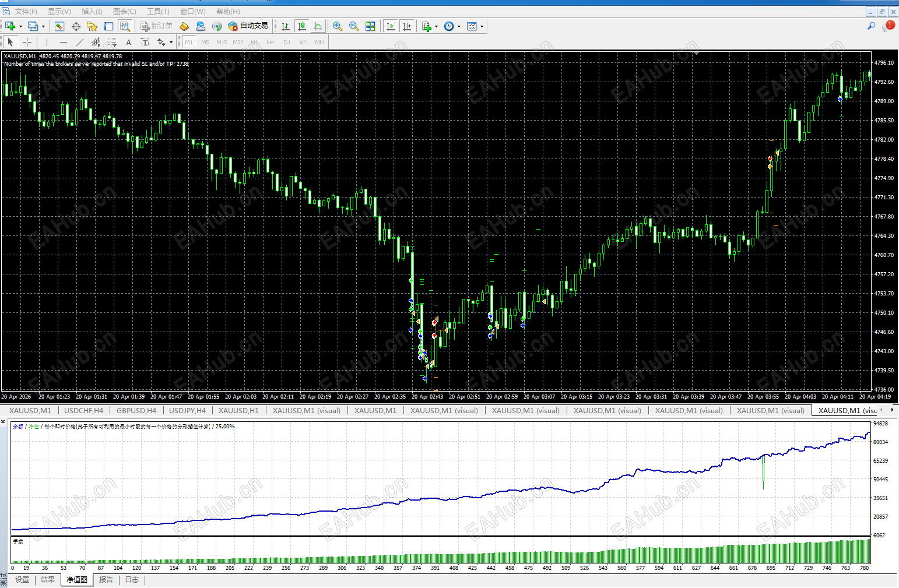Image resolution: width=899 pixels, height=588 pixels.
Task: Launch the MetaEditor book icon
Action: click(184, 26)
